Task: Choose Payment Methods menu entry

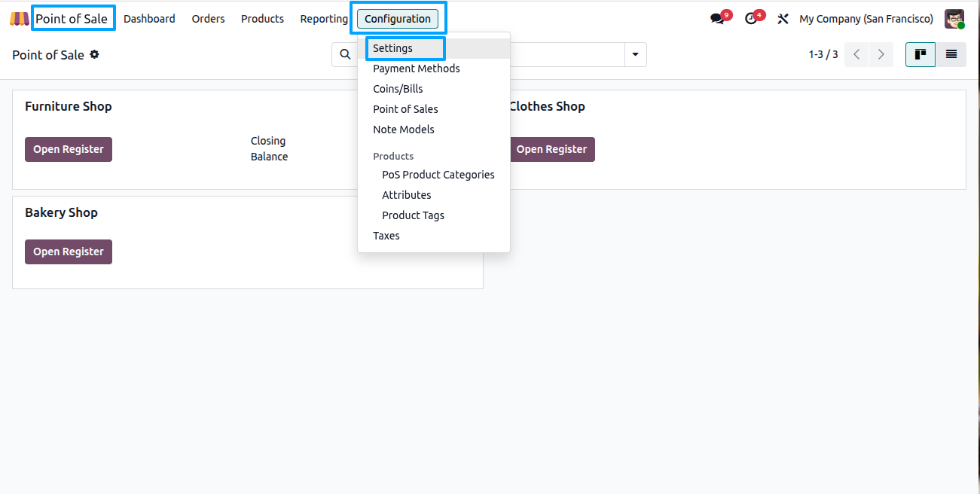Action: pyautogui.click(x=434, y=69)
